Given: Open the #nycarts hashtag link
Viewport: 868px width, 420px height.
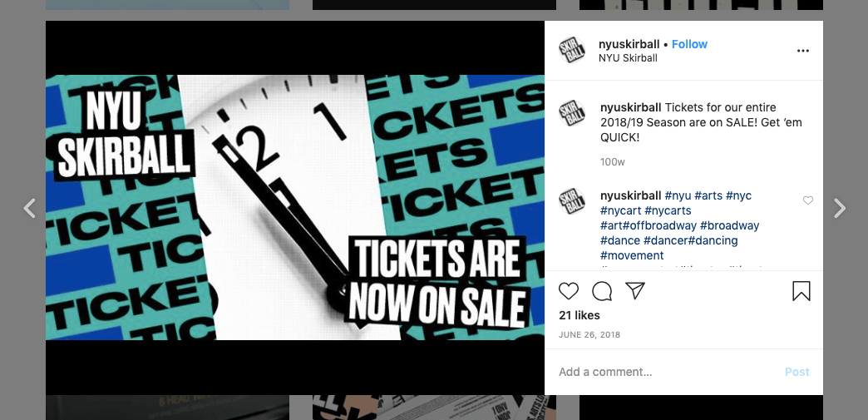Looking at the screenshot, I should click(668, 210).
